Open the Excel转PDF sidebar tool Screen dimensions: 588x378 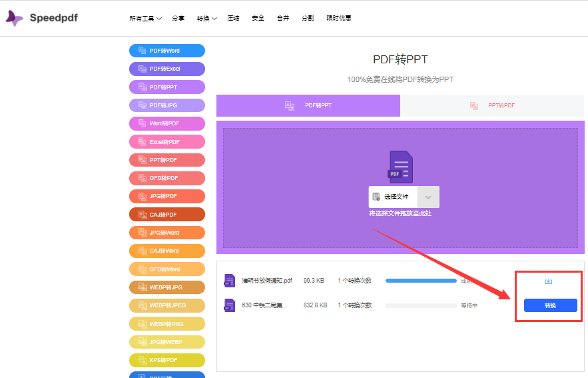click(167, 141)
